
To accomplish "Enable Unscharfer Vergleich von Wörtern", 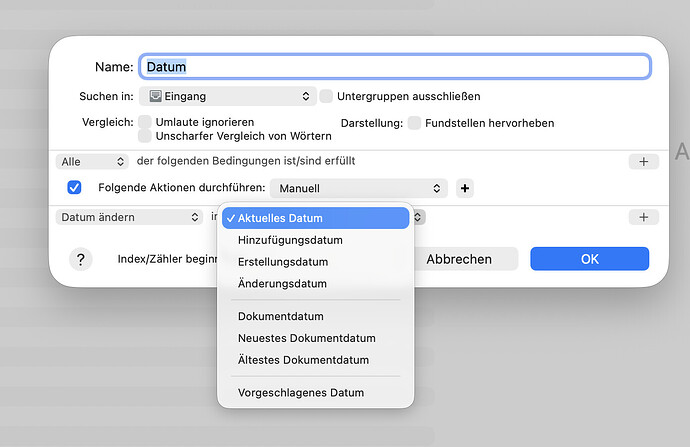I will point(145,136).
